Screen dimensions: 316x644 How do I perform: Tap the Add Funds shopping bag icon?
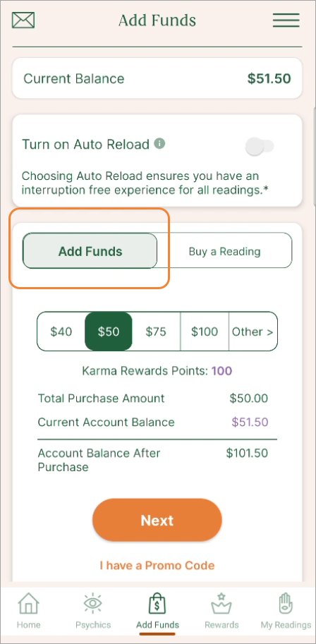coord(158,604)
